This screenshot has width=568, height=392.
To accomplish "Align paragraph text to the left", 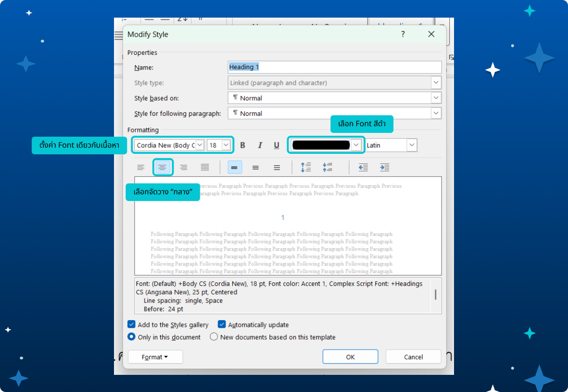I will point(141,167).
